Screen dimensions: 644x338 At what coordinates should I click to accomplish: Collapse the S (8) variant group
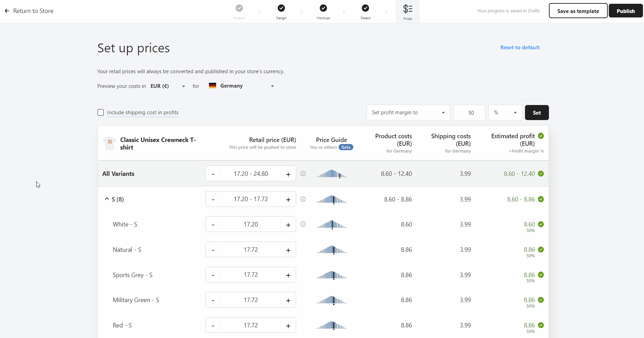[x=107, y=199]
